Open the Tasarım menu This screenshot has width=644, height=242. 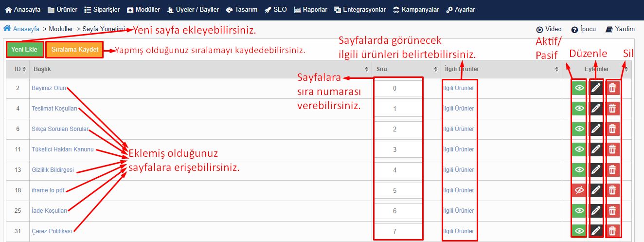(242, 9)
